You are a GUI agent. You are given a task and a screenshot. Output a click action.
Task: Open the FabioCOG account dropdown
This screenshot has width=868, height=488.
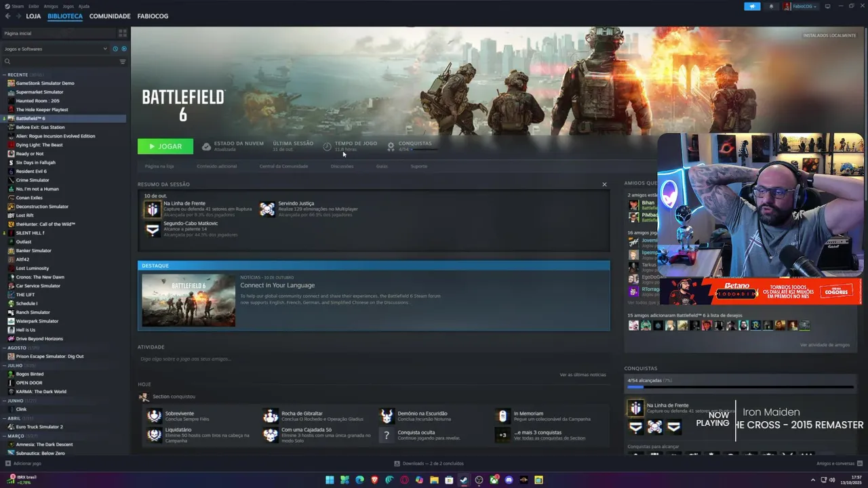coord(801,6)
